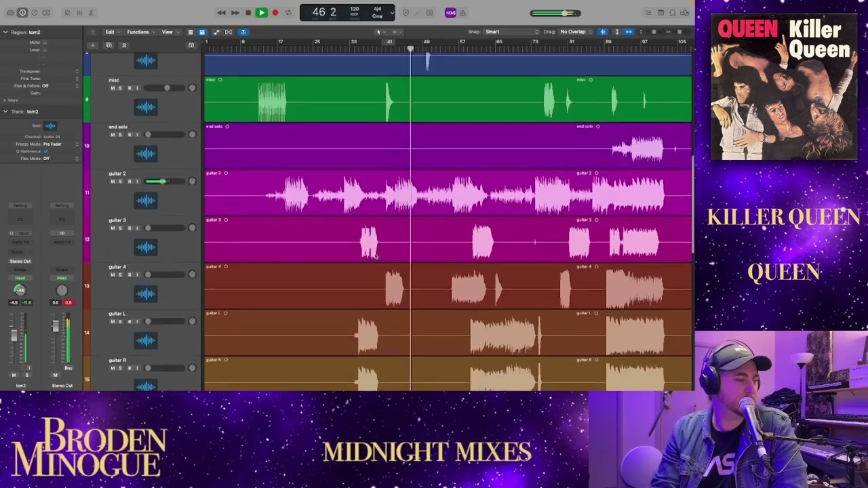
Task: Stop playback with the Stop button
Action: click(248, 12)
